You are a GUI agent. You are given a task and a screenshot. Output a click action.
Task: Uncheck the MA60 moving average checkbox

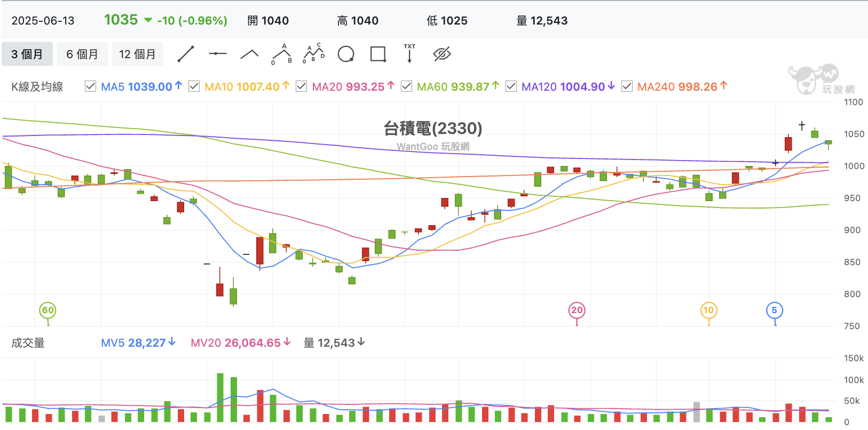(x=407, y=86)
